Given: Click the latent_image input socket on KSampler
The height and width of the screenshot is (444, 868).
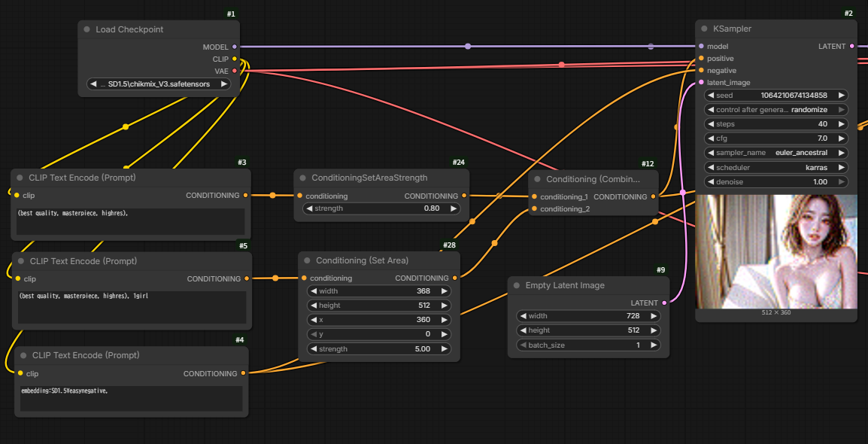Looking at the screenshot, I should point(701,83).
